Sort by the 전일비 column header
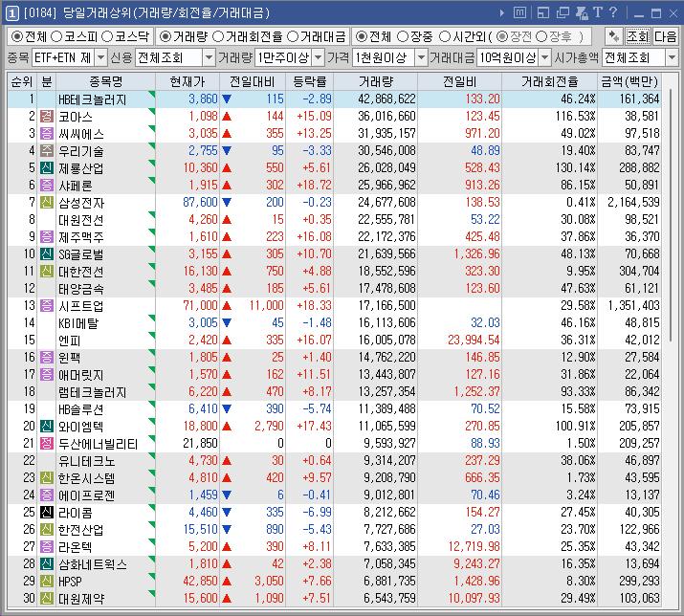Image resolution: width=684 pixels, height=616 pixels. coord(460,81)
